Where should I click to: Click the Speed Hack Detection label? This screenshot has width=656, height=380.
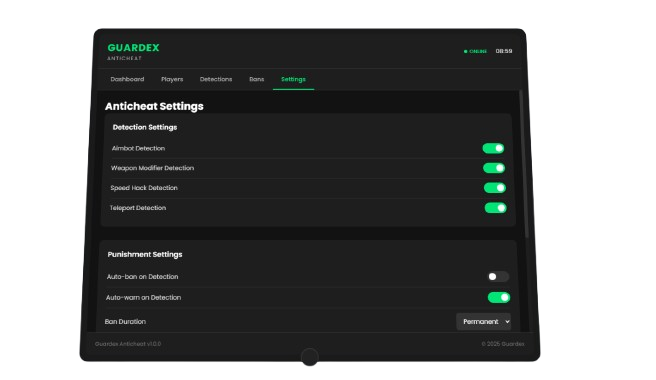pyautogui.click(x=144, y=188)
